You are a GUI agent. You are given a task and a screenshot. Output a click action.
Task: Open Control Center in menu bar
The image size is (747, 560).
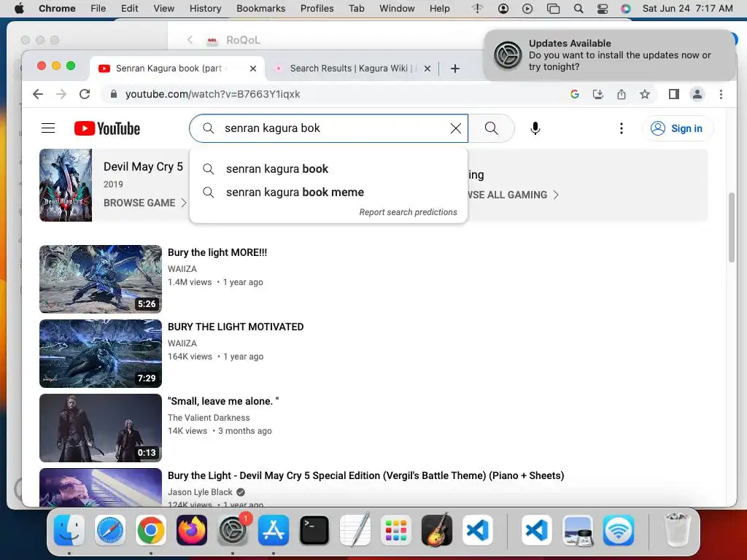point(602,9)
